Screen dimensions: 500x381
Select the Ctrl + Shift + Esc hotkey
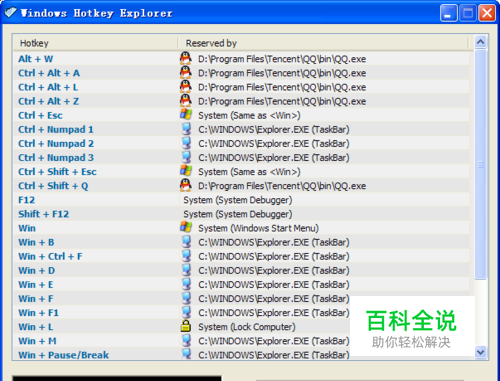click(57, 172)
